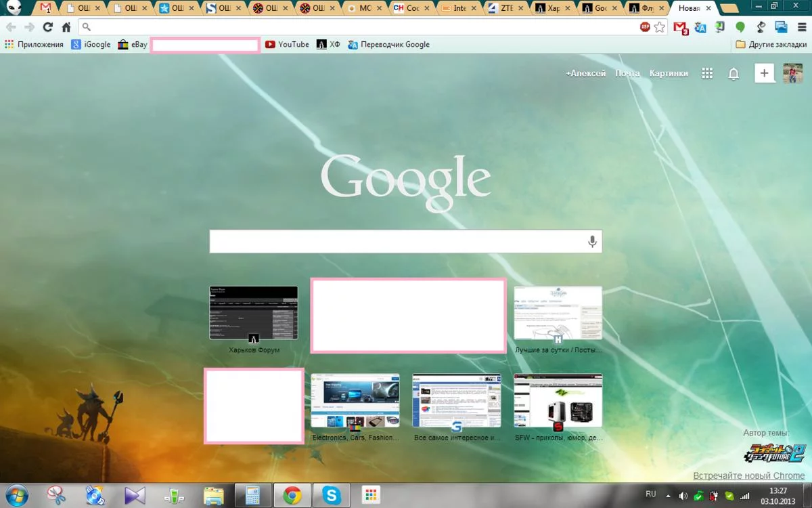Click the browser forward arrow
Viewport: 812px width, 508px height.
point(29,28)
